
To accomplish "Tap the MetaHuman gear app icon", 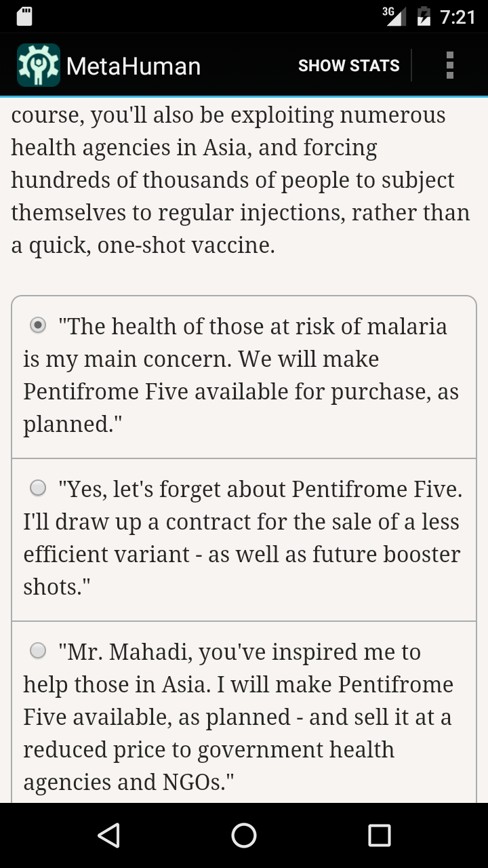I will (x=39, y=65).
